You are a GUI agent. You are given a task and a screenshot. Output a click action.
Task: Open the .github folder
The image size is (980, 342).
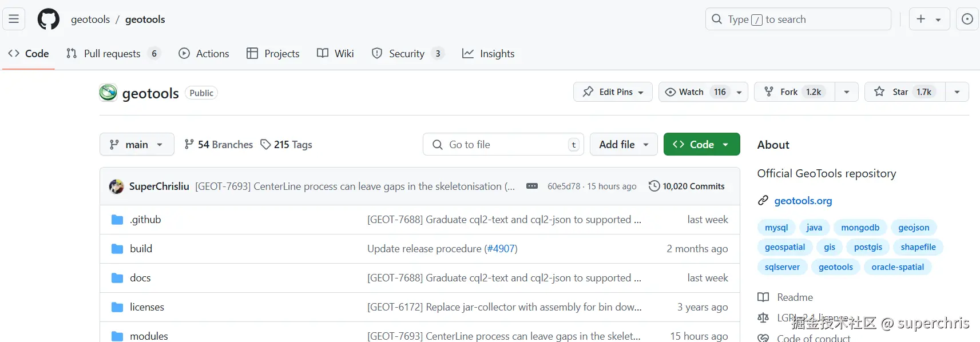point(145,220)
